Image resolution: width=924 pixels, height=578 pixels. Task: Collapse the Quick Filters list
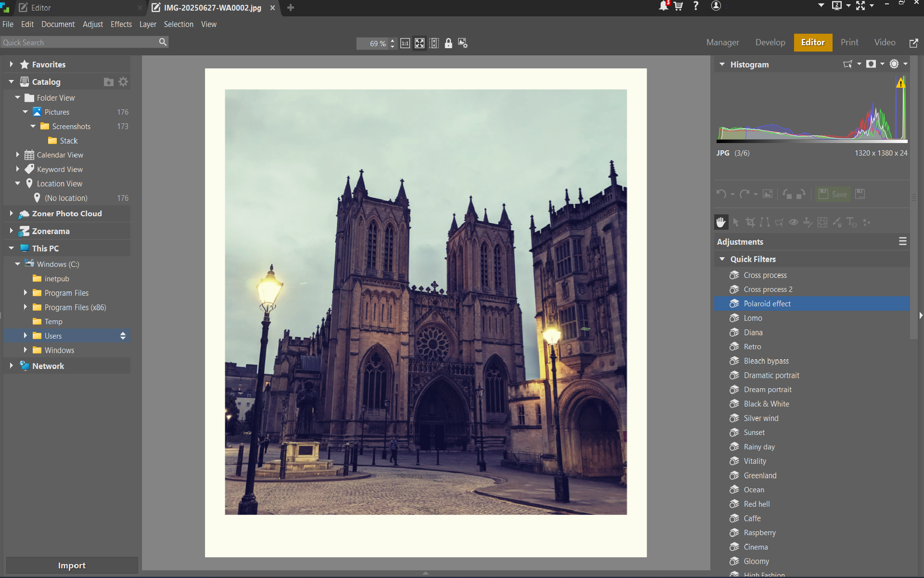point(722,259)
